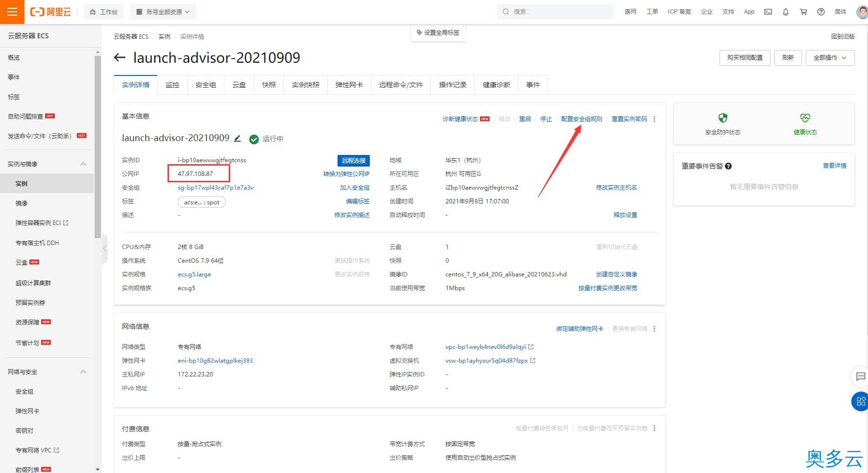Click the 停止 instance link
This screenshot has height=473, width=868.
tap(546, 119)
